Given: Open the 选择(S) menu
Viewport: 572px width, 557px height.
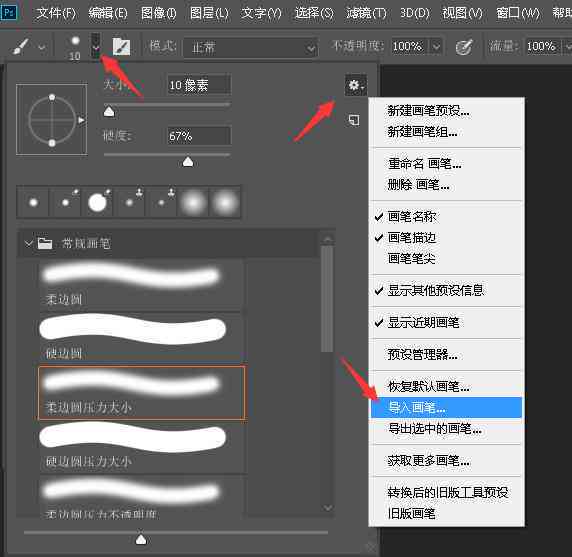Looking at the screenshot, I should [x=314, y=13].
